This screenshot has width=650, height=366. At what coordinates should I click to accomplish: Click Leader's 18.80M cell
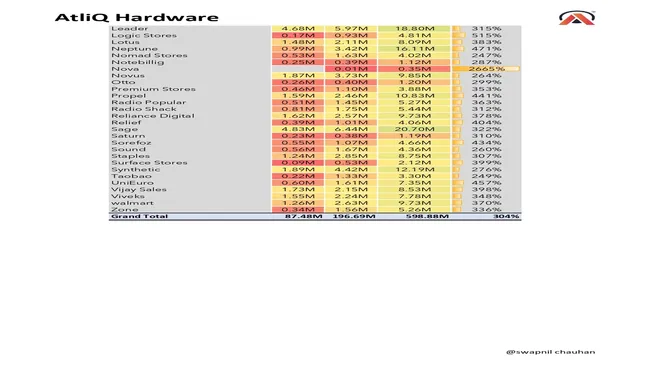414,29
